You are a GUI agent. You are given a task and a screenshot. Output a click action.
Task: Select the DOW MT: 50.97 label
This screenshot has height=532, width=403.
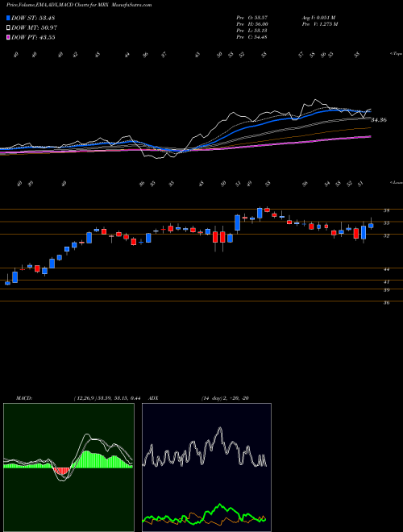coord(35,28)
